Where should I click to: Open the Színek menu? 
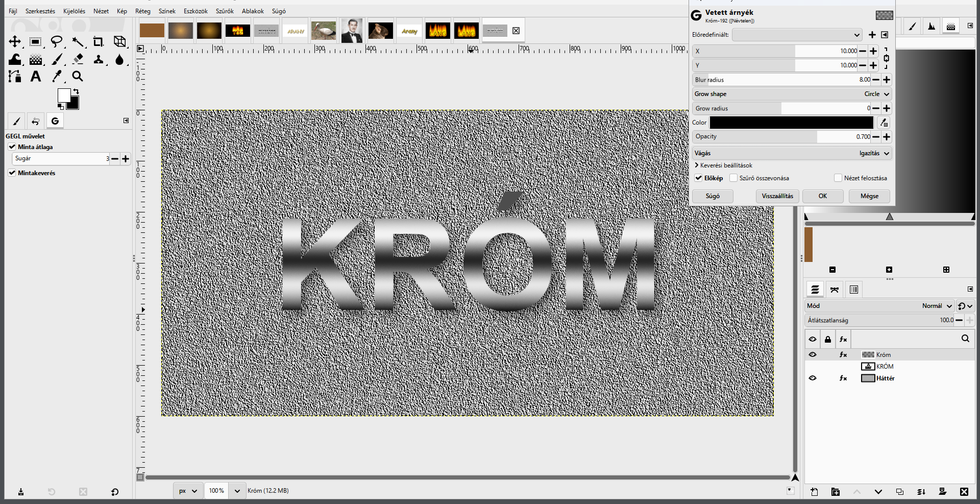tap(167, 11)
